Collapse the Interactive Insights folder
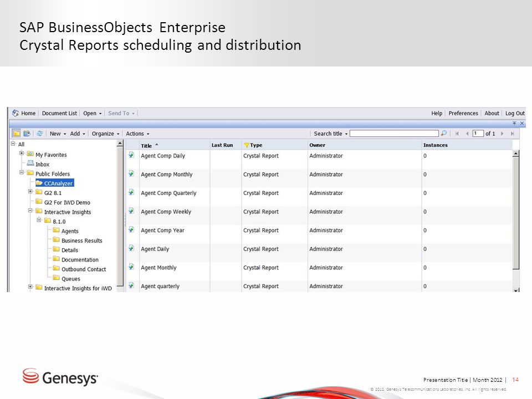This screenshot has width=532, height=399. click(30, 211)
